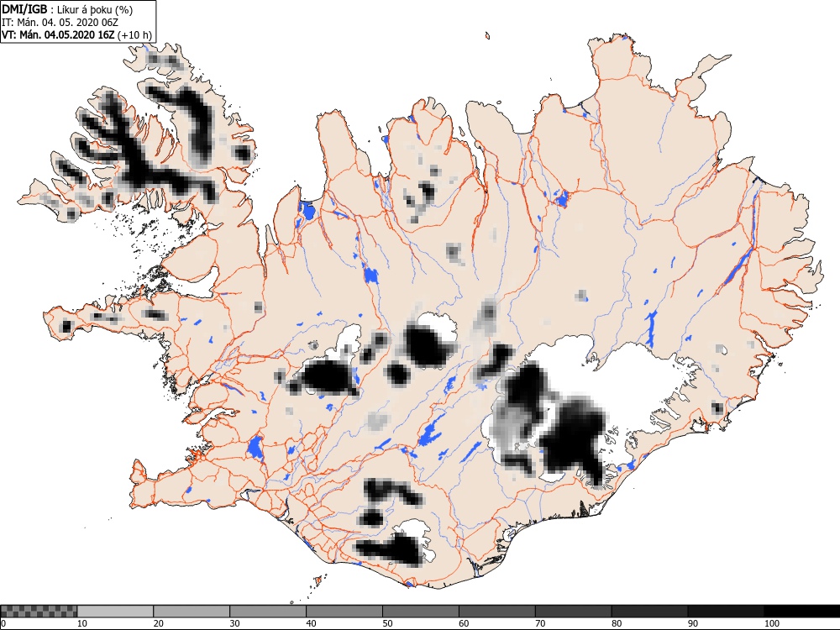Click the legend label '50'
The height and width of the screenshot is (630, 840).
(388, 623)
